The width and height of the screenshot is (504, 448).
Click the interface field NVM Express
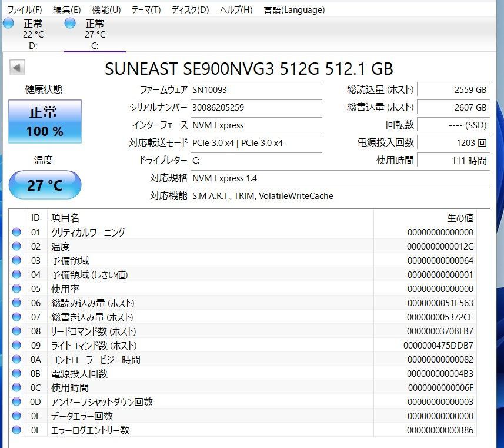(x=256, y=125)
